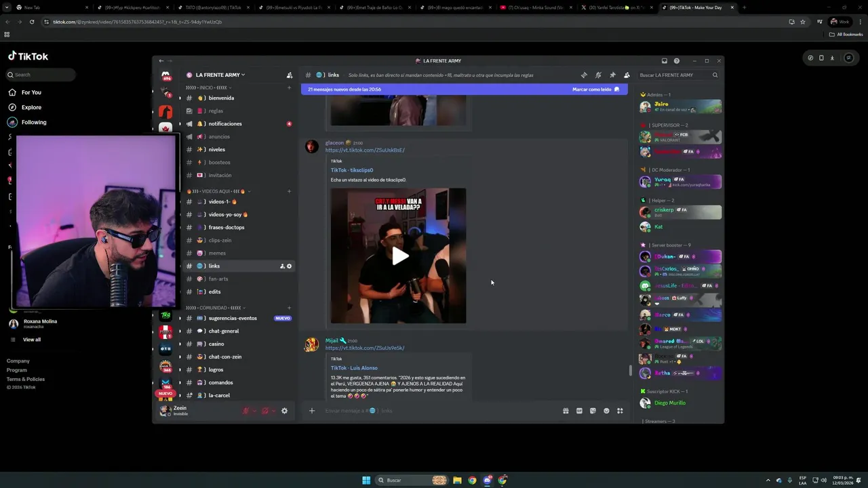Add channel to INICIO category with plus

pos(289,87)
